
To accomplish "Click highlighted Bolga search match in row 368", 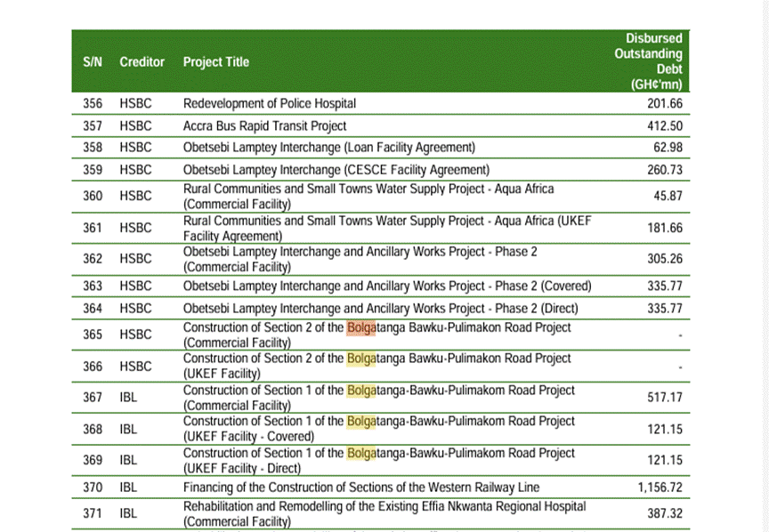I will click(361, 422).
